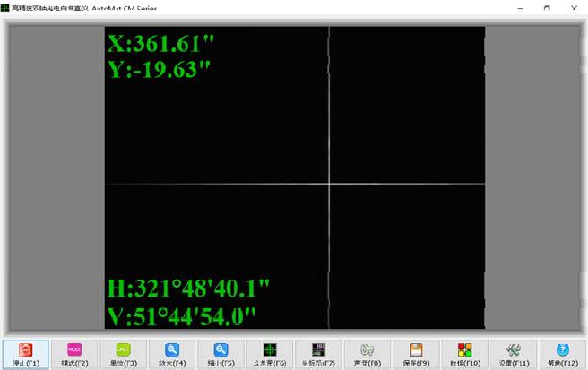Open the Mode (F2) option
The height and width of the screenshot is (370, 588).
click(74, 354)
